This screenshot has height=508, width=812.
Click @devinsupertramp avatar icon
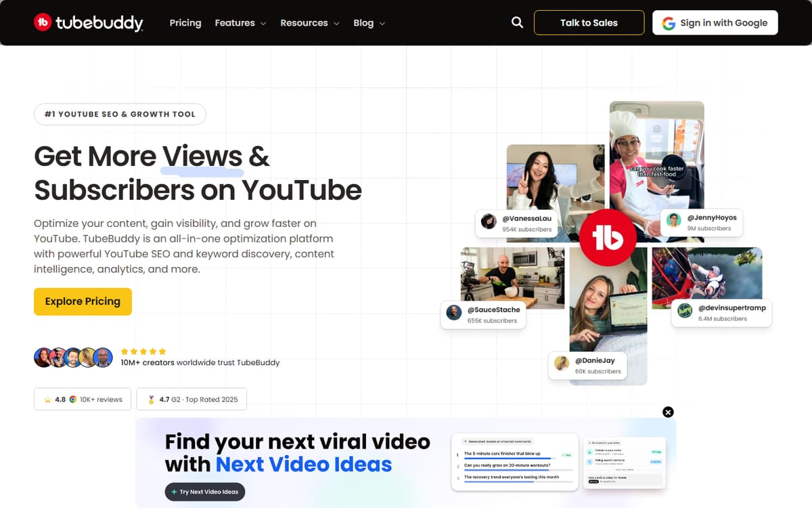click(x=685, y=310)
